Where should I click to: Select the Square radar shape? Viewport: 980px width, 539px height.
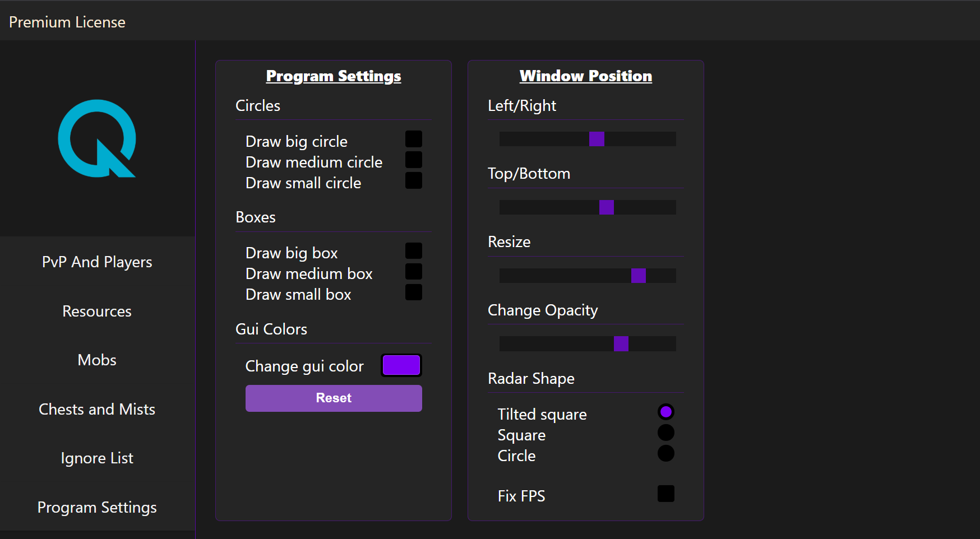pos(666,433)
